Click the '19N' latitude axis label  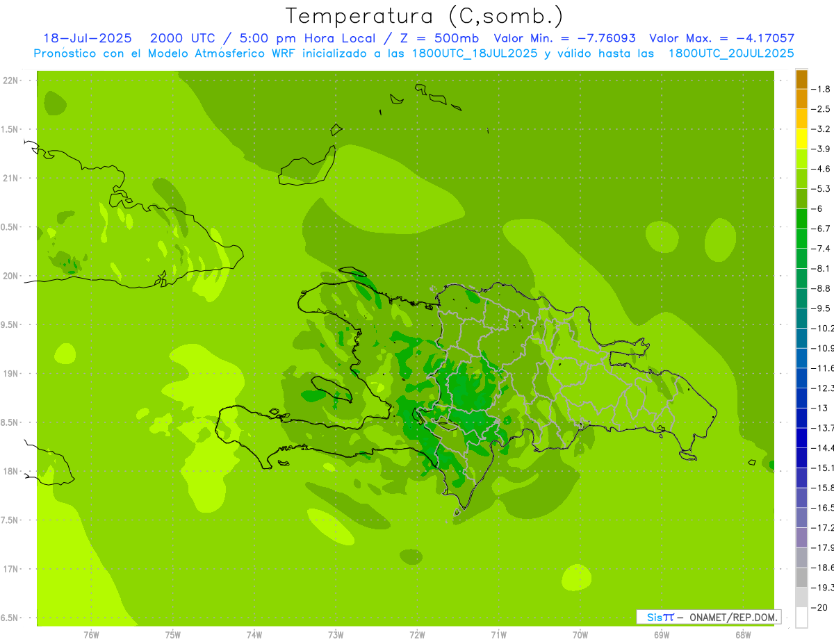10,374
